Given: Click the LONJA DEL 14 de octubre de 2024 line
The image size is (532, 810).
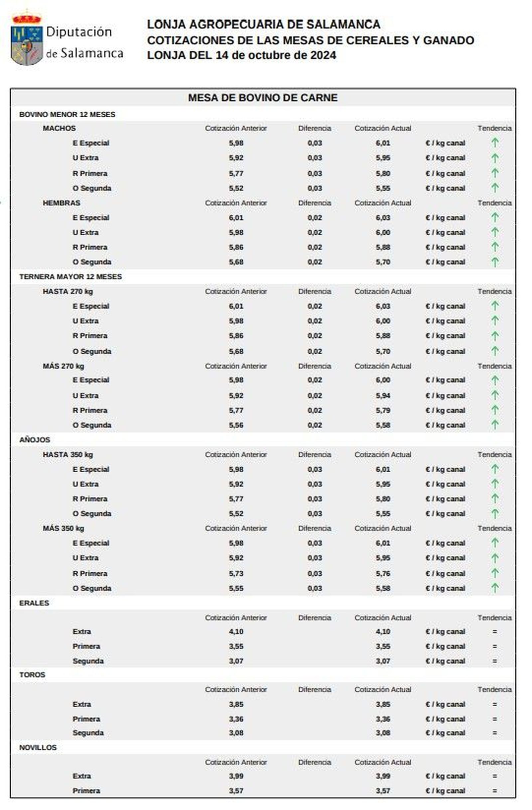Looking at the screenshot, I should (241, 55).
